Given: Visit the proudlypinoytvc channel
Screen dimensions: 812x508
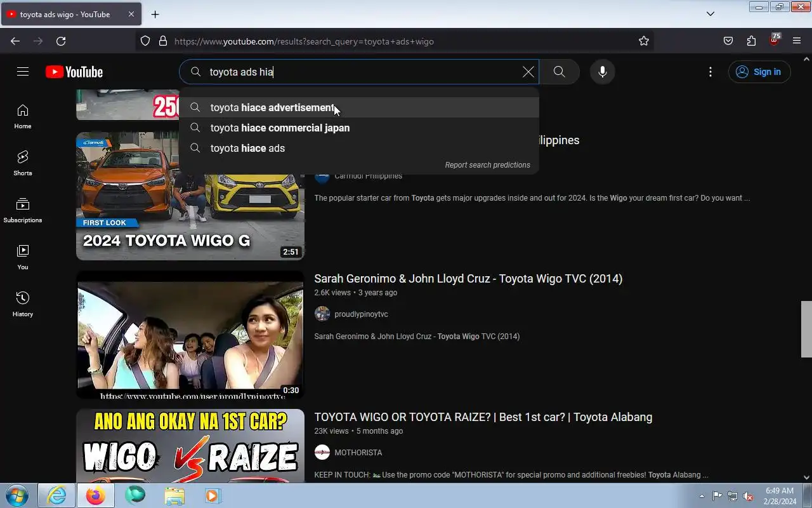Looking at the screenshot, I should (361, 314).
